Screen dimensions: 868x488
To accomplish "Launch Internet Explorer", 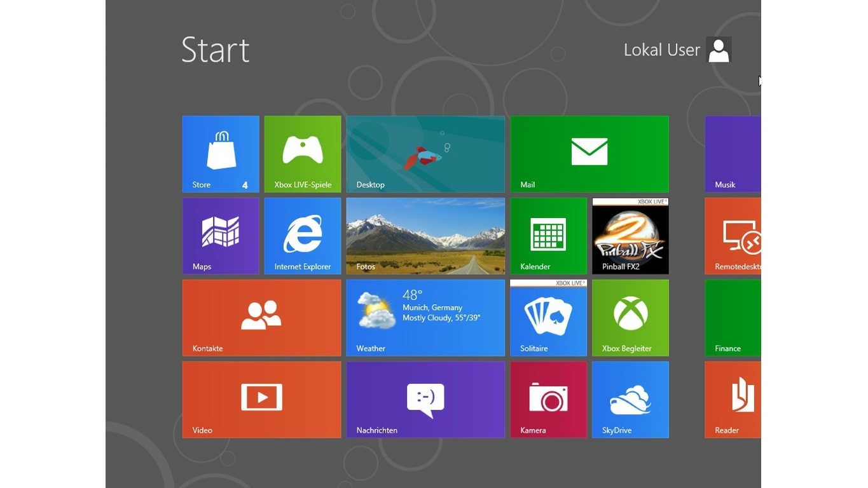I will 302,235.
